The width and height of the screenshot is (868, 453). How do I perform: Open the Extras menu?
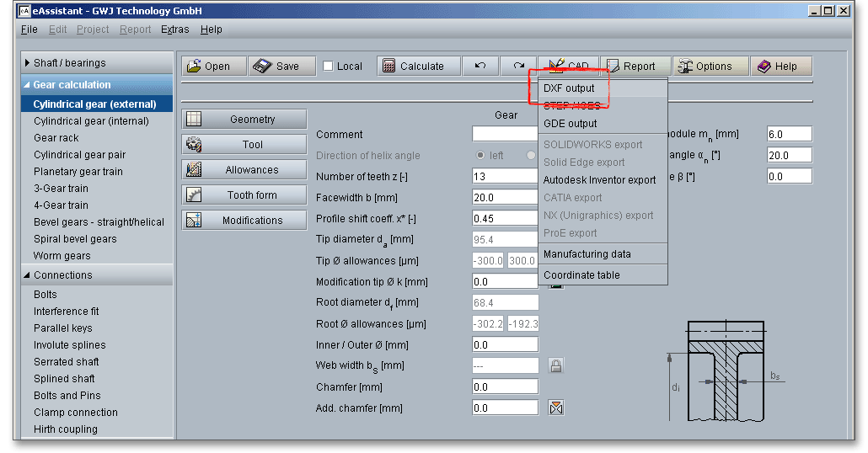point(175,29)
